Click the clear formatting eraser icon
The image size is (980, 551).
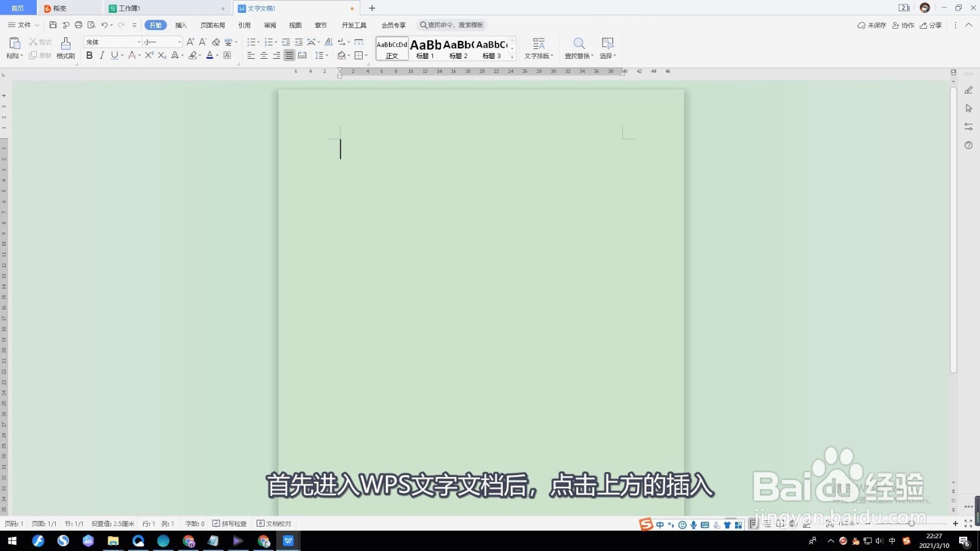click(x=216, y=42)
